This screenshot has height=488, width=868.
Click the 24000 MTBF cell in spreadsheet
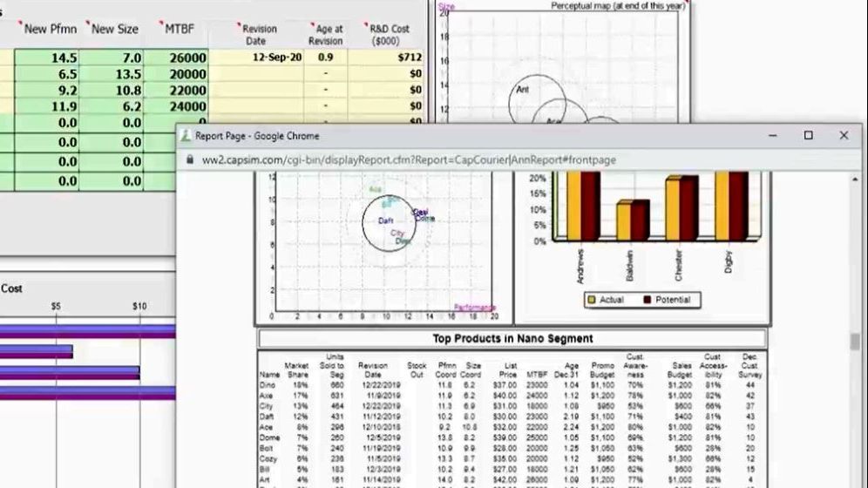click(x=176, y=106)
